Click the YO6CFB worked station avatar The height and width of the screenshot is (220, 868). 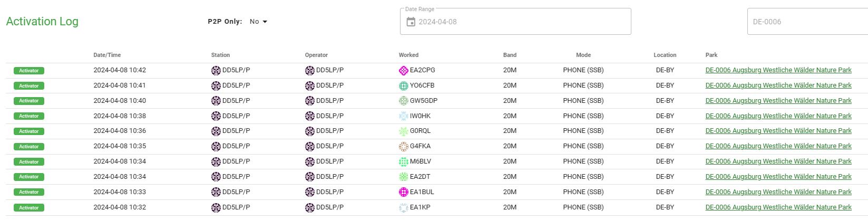click(404, 86)
